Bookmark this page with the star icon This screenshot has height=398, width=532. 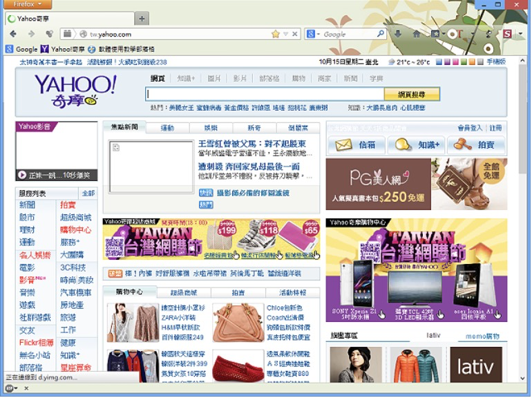click(x=276, y=34)
